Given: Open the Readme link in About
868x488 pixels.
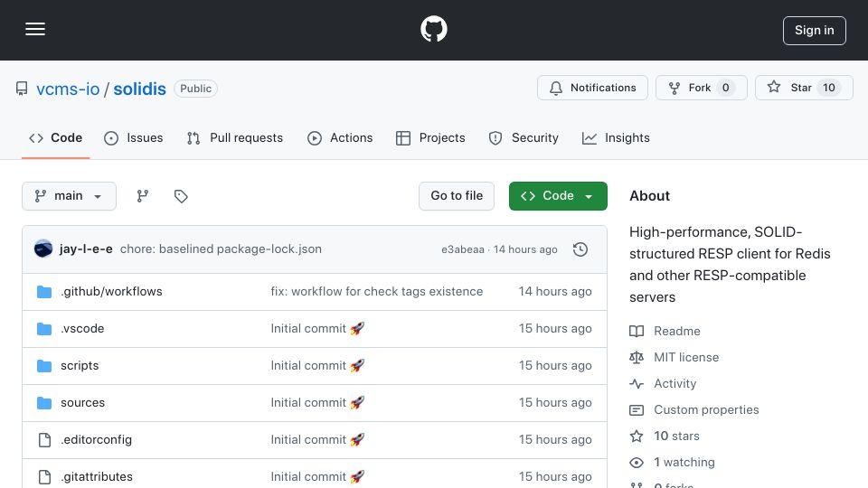Looking at the screenshot, I should [665, 331].
